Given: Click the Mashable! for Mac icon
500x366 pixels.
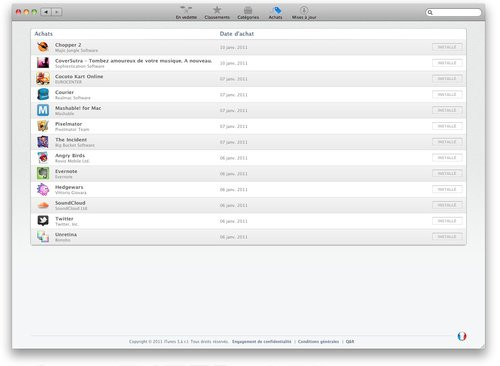Looking at the screenshot, I should click(43, 110).
